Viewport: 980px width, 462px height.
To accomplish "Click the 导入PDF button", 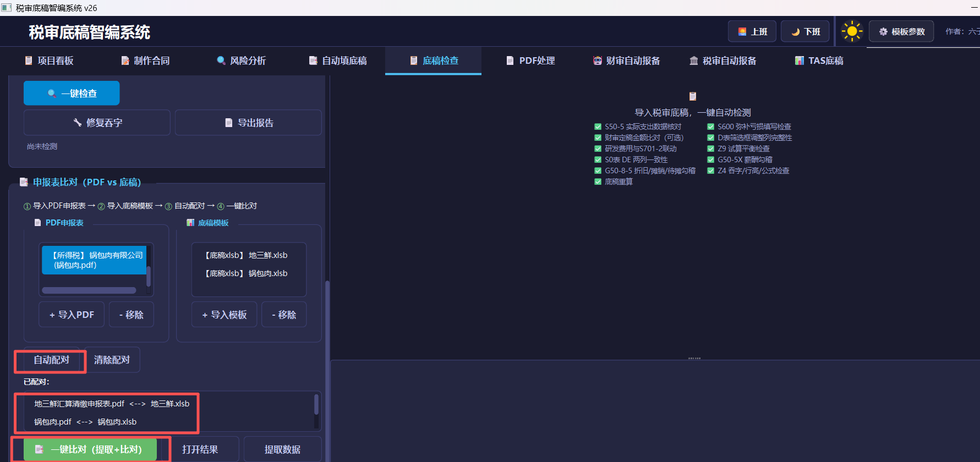I will pyautogui.click(x=72, y=315).
